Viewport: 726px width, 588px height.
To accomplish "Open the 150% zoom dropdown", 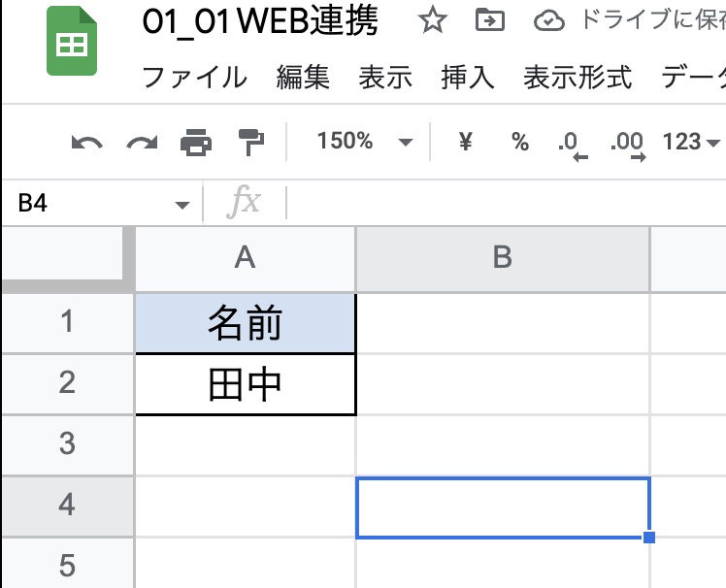I will point(365,143).
